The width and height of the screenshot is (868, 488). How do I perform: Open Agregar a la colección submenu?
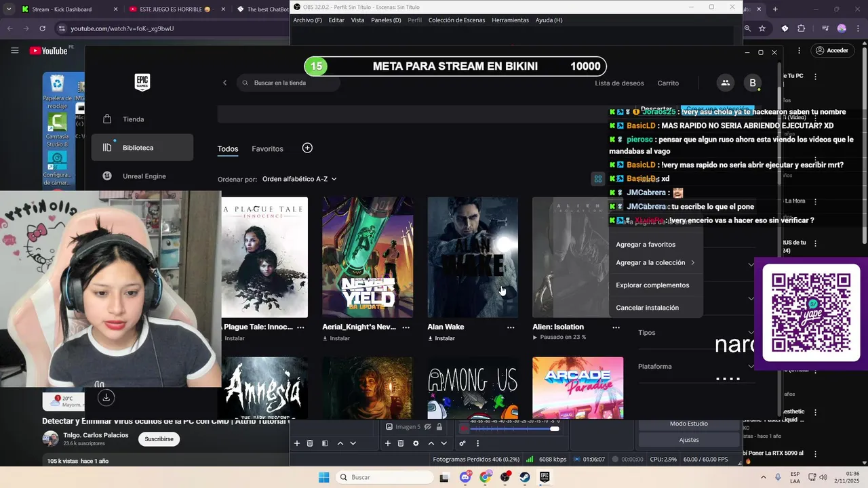pos(655,262)
